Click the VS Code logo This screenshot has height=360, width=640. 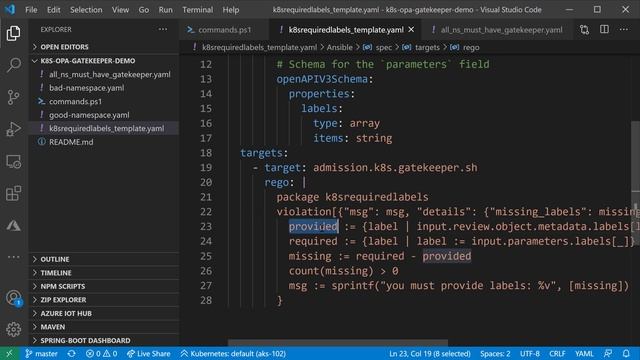(x=10, y=9)
